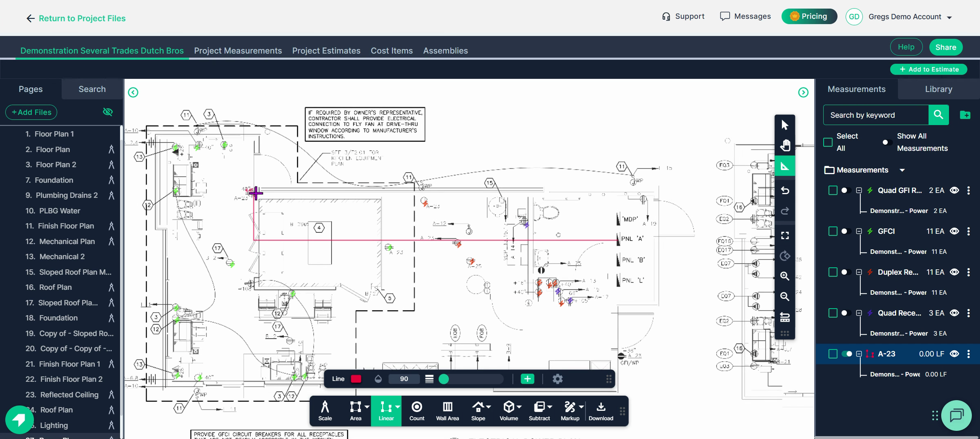
Task: Zoom in using the magnifier plus icon
Action: (784, 276)
